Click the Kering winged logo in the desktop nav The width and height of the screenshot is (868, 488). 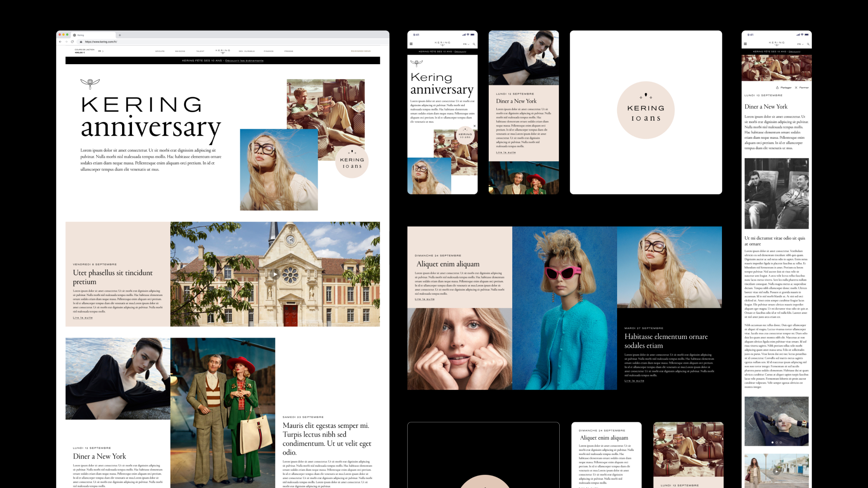222,51
